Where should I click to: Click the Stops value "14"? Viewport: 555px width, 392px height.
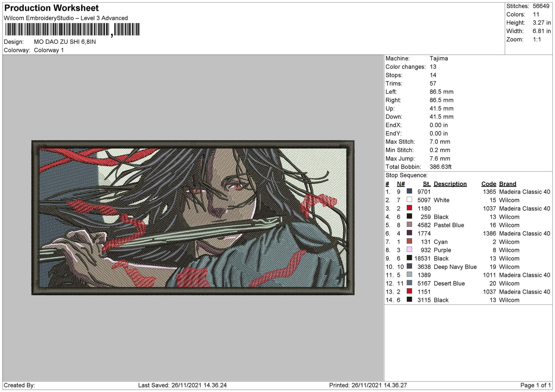(433, 75)
